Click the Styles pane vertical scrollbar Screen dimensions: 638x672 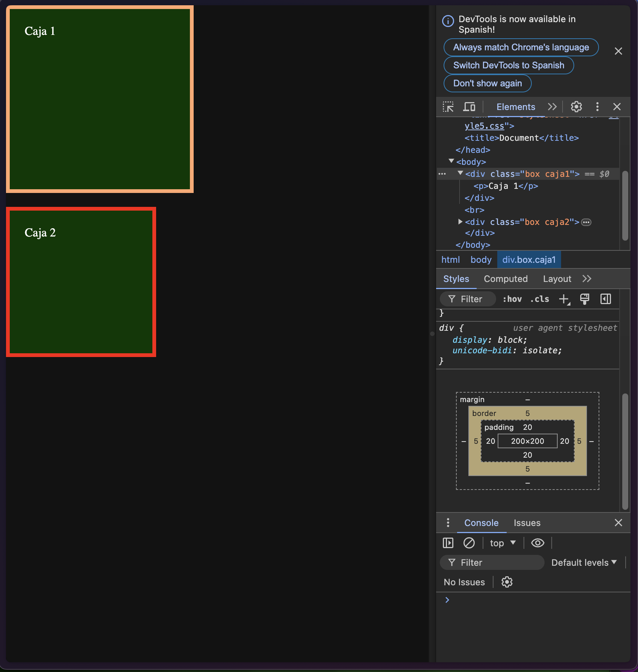pyautogui.click(x=625, y=451)
